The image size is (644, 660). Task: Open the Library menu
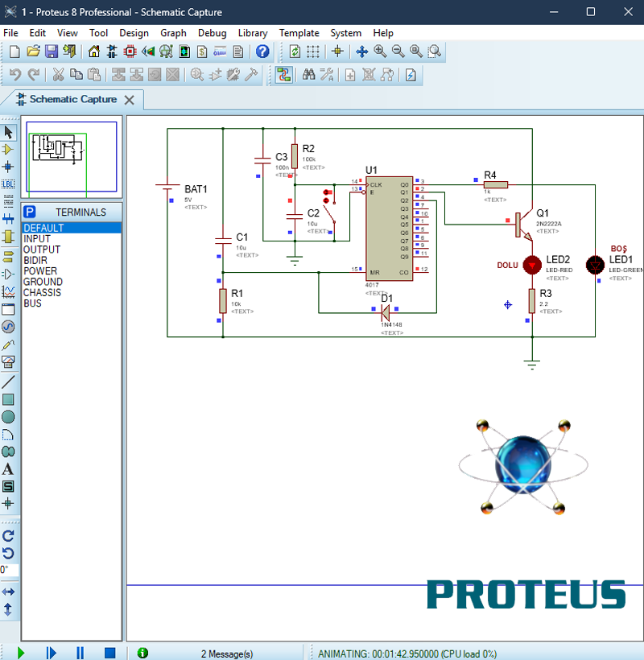(253, 33)
